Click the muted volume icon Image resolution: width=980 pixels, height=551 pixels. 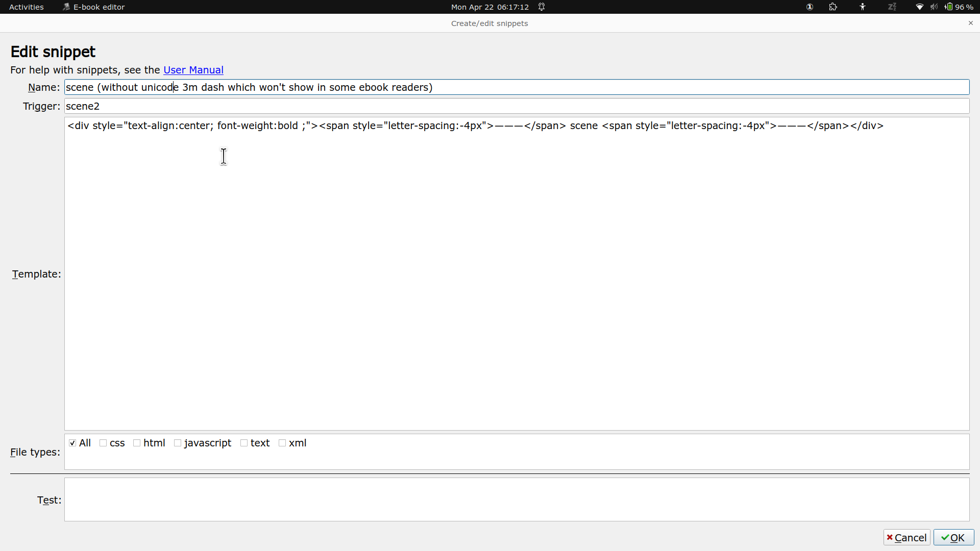point(934,7)
